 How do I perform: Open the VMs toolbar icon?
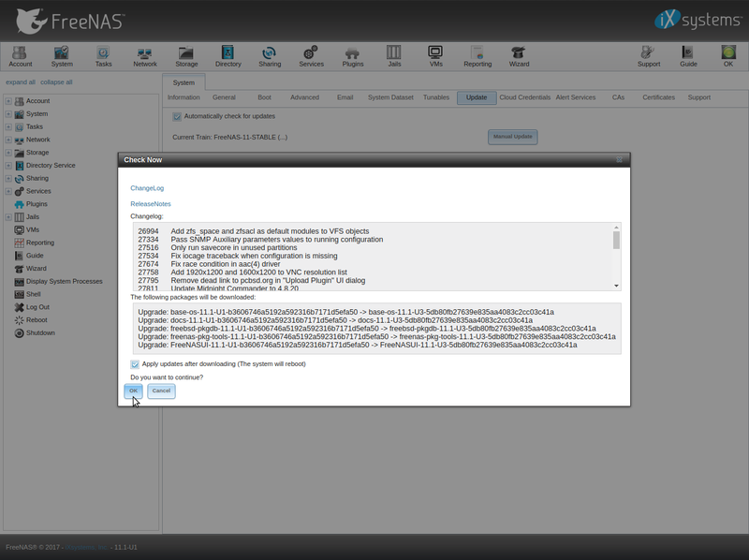[x=435, y=56]
